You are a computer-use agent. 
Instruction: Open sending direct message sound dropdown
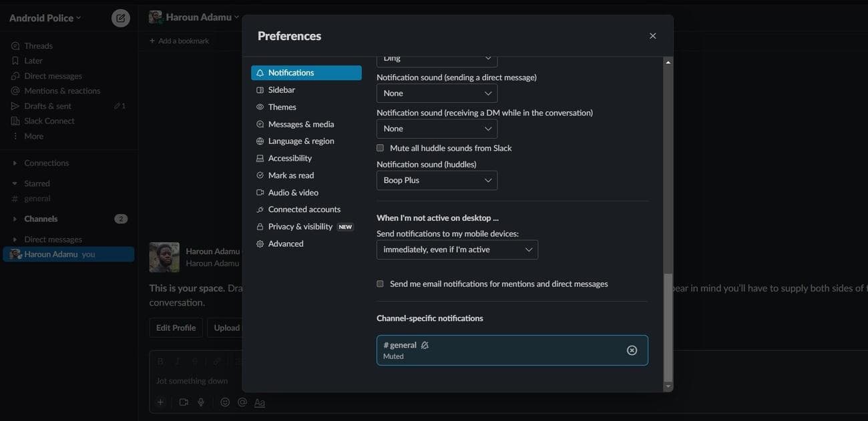pos(437,93)
